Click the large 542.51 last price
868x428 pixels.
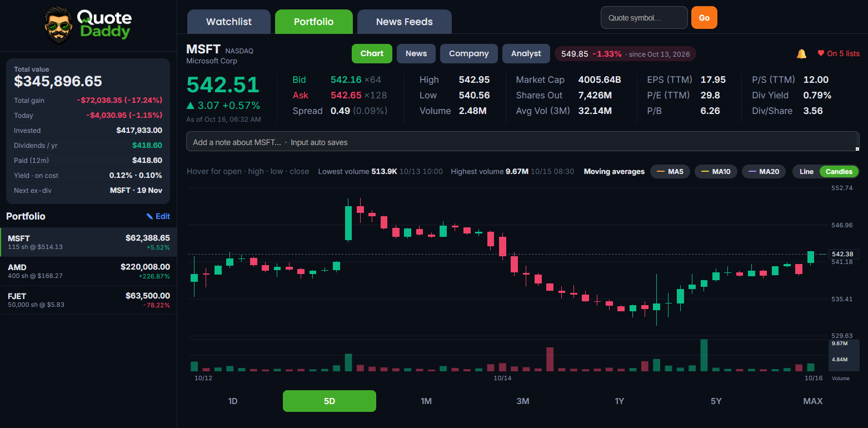[x=223, y=85]
